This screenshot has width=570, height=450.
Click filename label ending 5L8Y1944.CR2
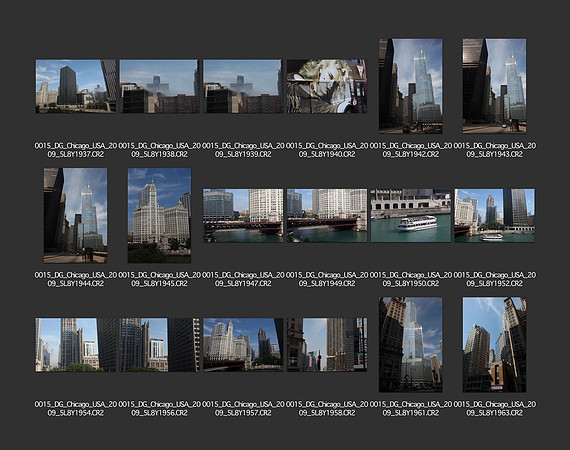click(x=76, y=279)
